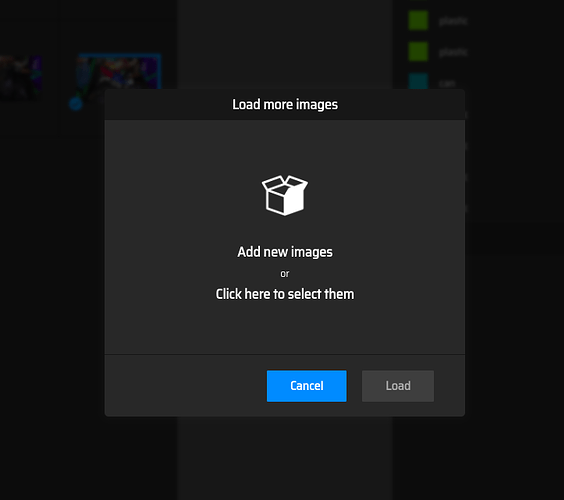564x500 pixels.
Task: Click empty dropzone area above box icon
Action: click(285, 147)
